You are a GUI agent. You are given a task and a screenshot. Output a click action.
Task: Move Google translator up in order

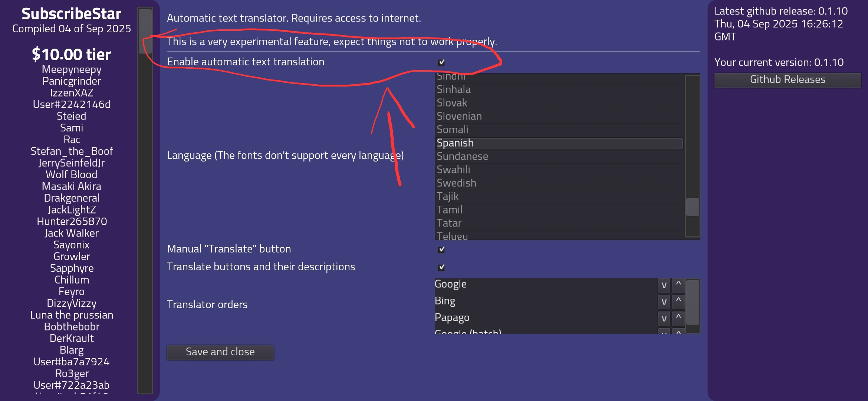click(x=678, y=285)
